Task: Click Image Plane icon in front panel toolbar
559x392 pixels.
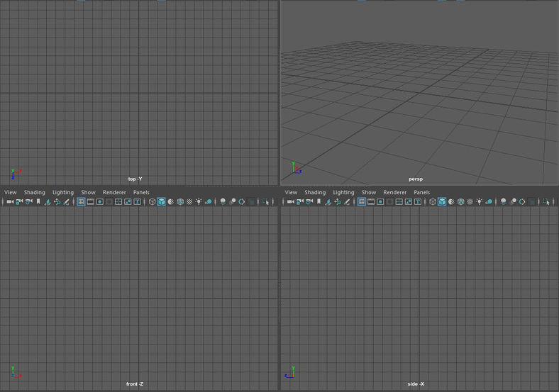Action: [x=48, y=202]
